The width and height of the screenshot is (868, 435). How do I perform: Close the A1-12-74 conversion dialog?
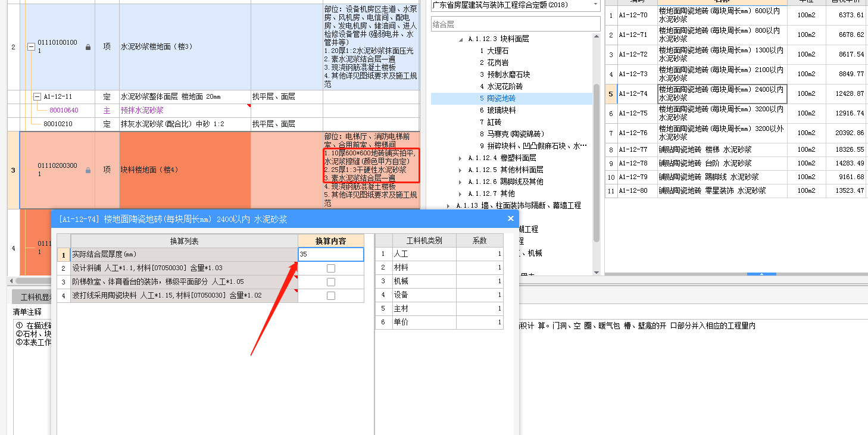pyautogui.click(x=510, y=219)
